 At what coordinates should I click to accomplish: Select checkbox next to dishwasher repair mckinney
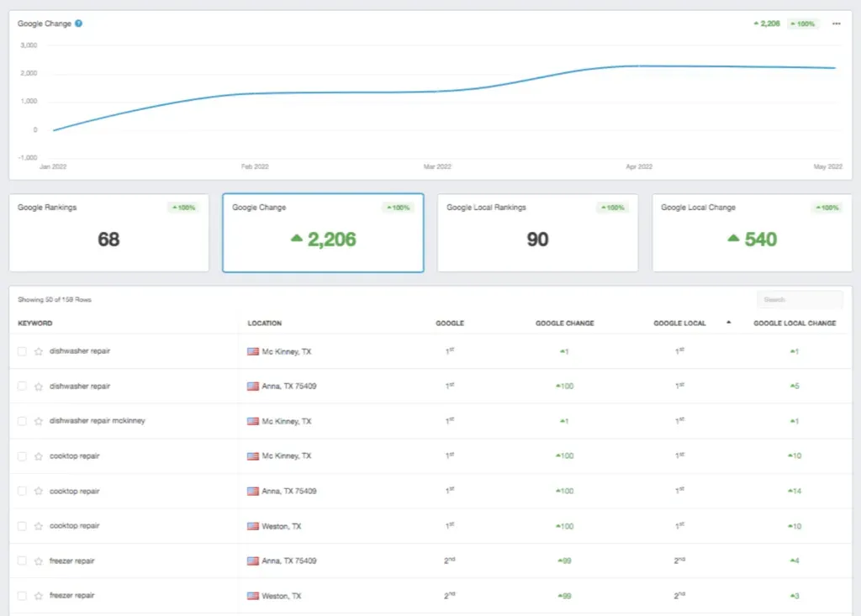[22, 421]
